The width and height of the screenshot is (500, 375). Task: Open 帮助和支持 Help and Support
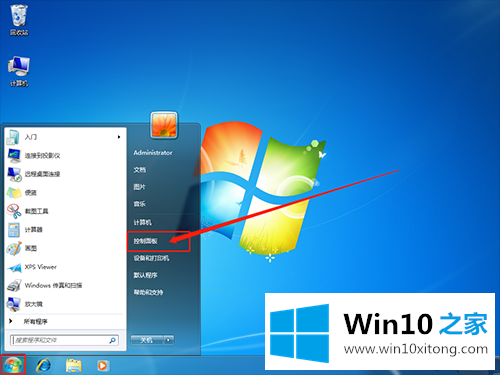(x=149, y=293)
